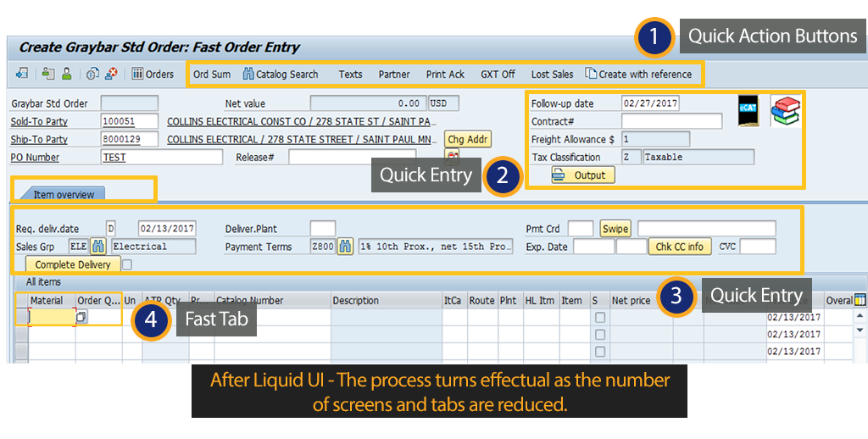Tick the Complete Delivery checkbox

pos(127,265)
